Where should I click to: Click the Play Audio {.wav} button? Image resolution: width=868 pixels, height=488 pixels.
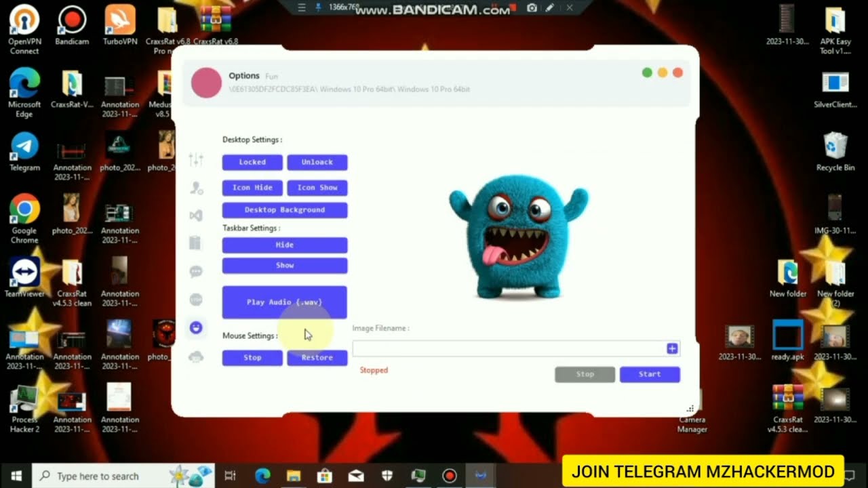click(285, 302)
